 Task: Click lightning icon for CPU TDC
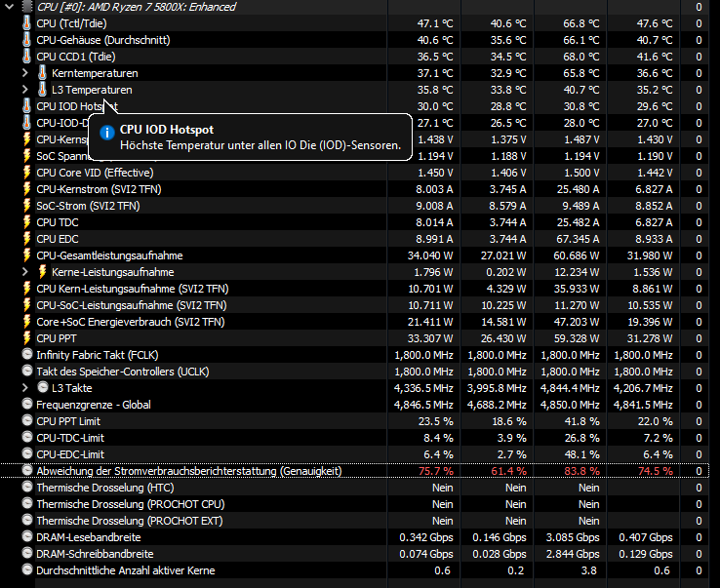(x=27, y=222)
